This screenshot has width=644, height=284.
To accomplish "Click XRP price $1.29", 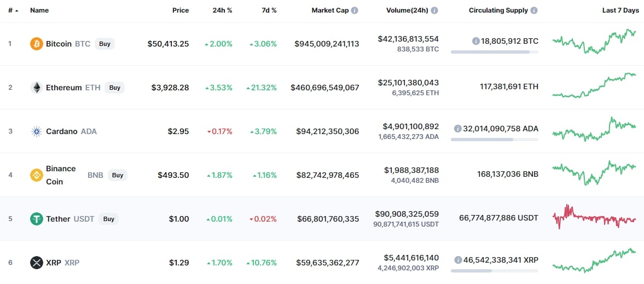I will (x=179, y=263).
